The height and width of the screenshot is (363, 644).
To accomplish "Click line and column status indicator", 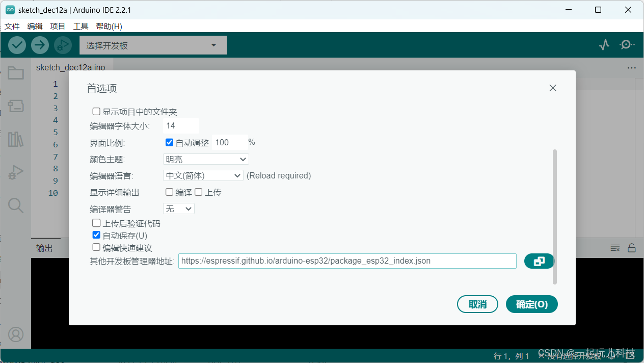I will coord(512,356).
